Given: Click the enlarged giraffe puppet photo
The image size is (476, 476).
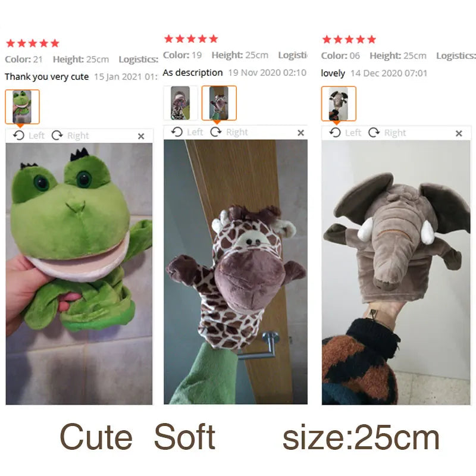Looking at the screenshot, I should pos(236,272).
